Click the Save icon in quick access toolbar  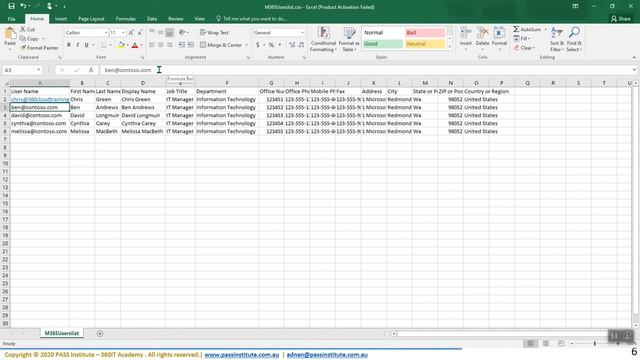click(11, 6)
